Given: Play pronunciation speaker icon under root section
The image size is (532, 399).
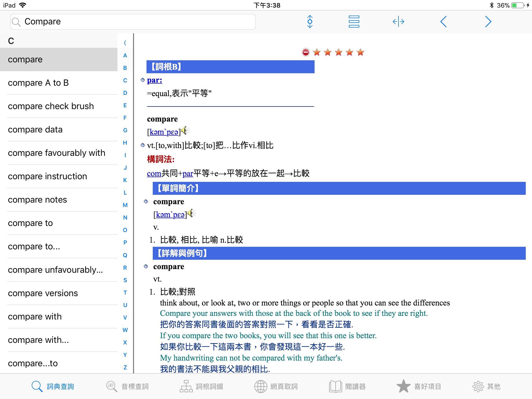Looking at the screenshot, I should click(x=185, y=131).
